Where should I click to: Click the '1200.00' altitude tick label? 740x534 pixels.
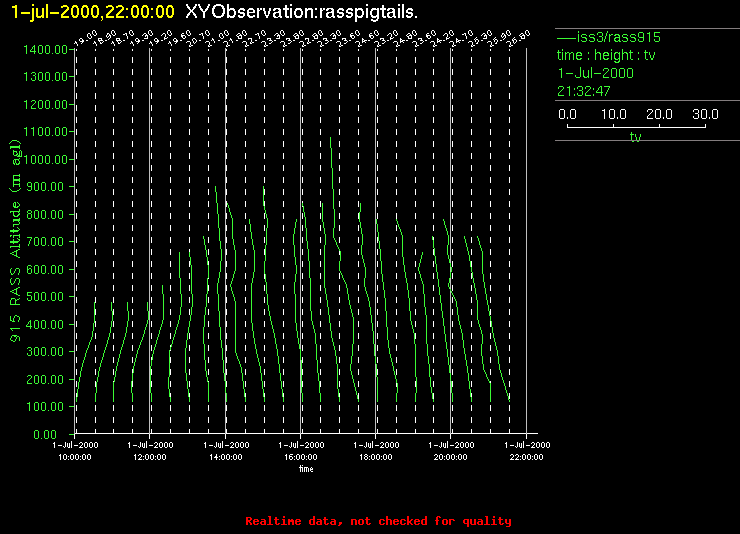coord(45,104)
